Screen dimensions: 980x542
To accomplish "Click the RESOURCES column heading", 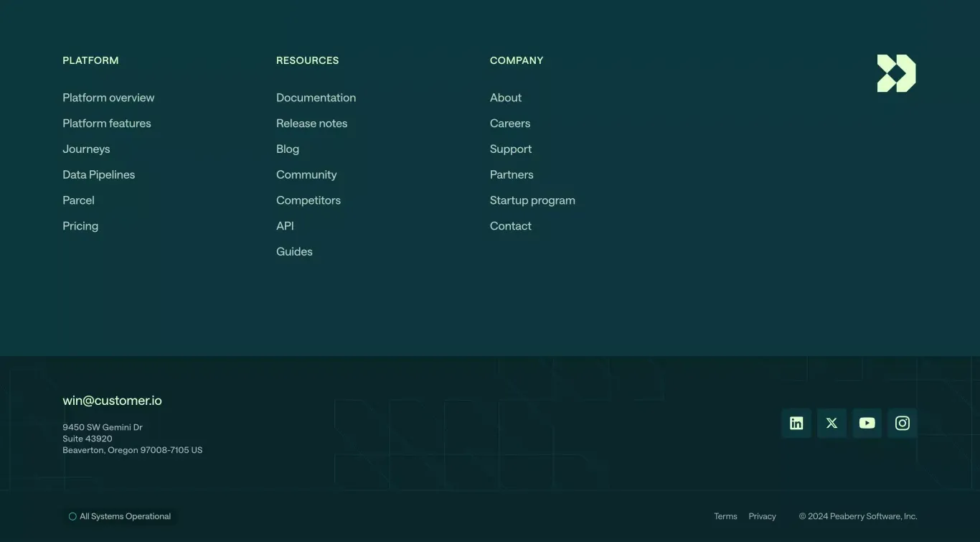I will tap(307, 60).
